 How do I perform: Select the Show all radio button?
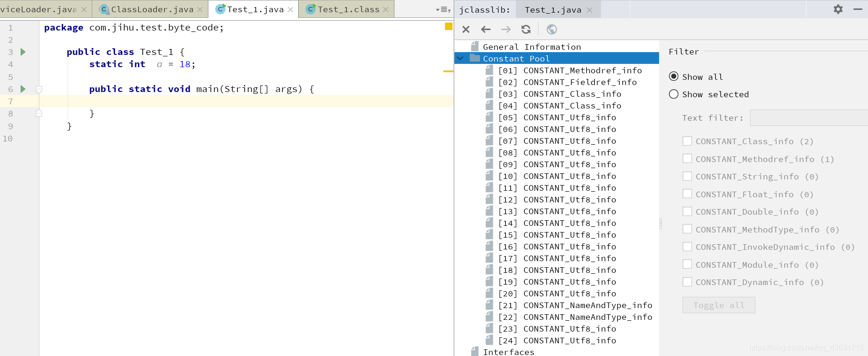click(674, 76)
